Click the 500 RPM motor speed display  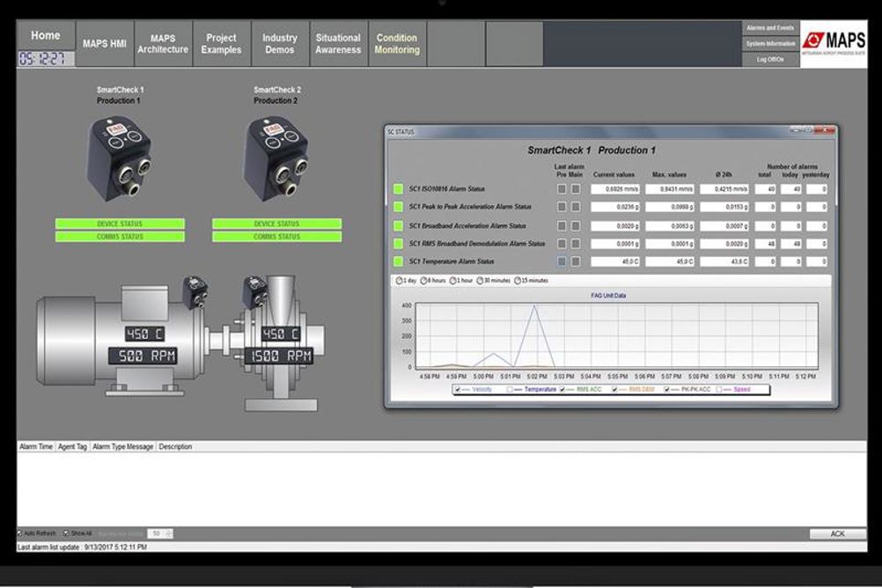[x=143, y=356]
